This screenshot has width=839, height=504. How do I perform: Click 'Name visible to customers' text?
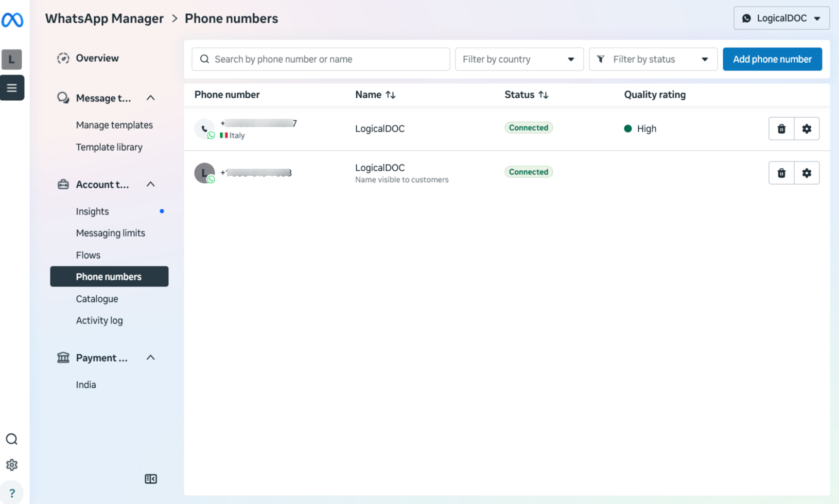[x=402, y=179]
